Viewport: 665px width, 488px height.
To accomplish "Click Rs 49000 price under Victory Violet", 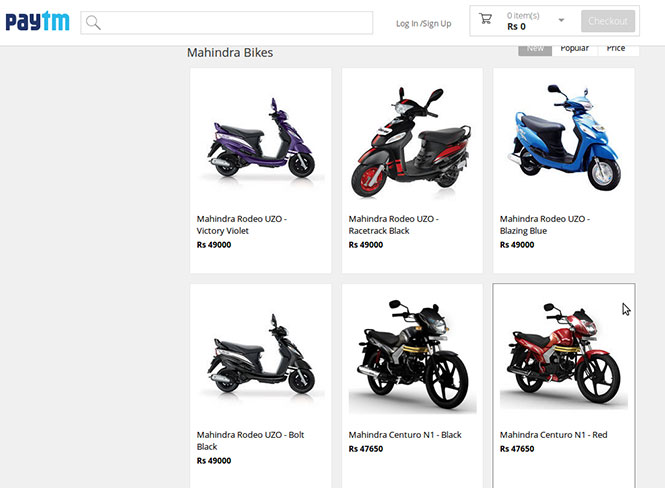I will pyautogui.click(x=214, y=245).
